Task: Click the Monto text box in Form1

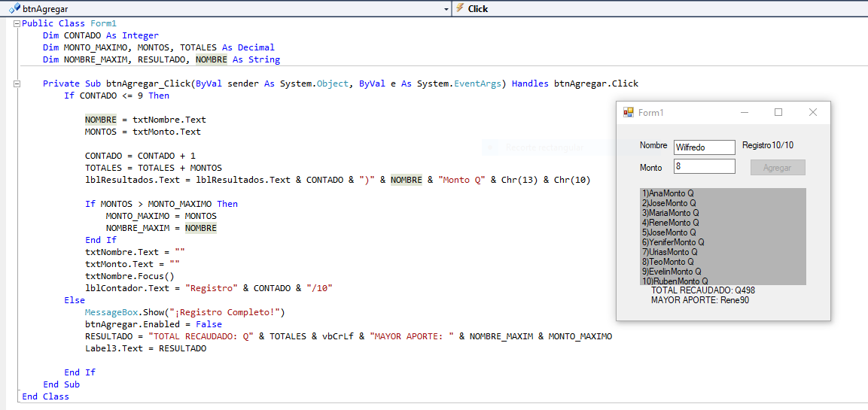Action: 704,166
